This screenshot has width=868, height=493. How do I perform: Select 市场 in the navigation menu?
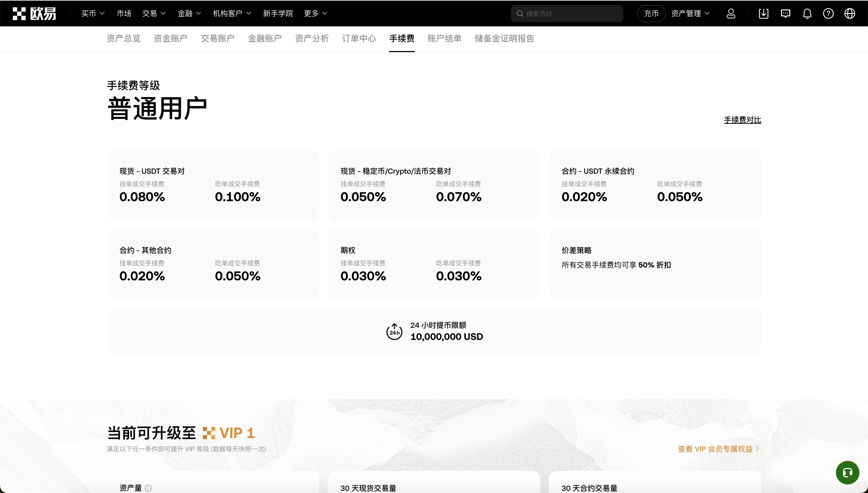124,13
